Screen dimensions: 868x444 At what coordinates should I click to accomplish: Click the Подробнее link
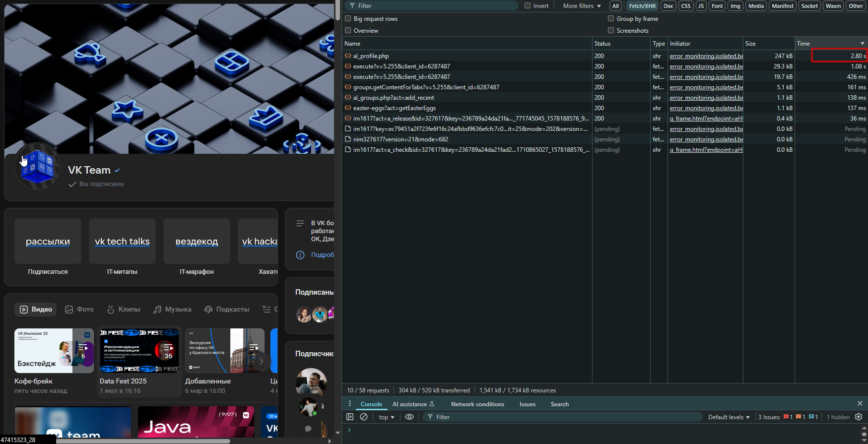[x=322, y=255]
